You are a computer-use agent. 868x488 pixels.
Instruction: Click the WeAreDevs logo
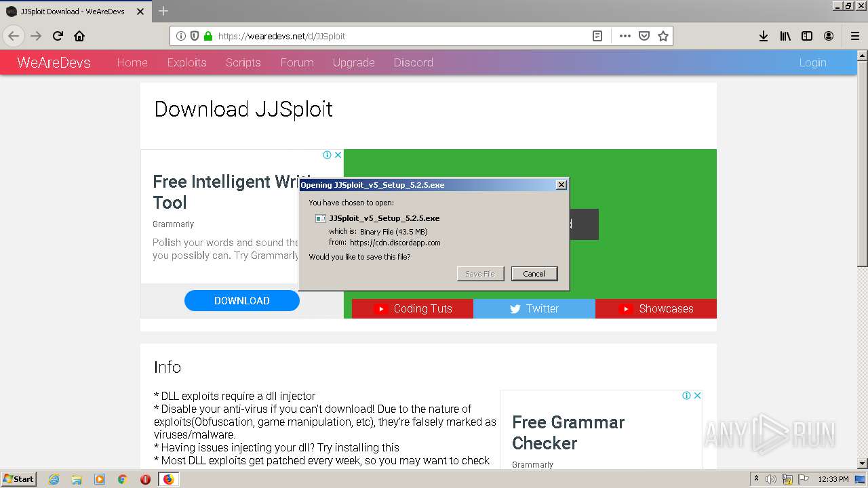click(x=54, y=62)
